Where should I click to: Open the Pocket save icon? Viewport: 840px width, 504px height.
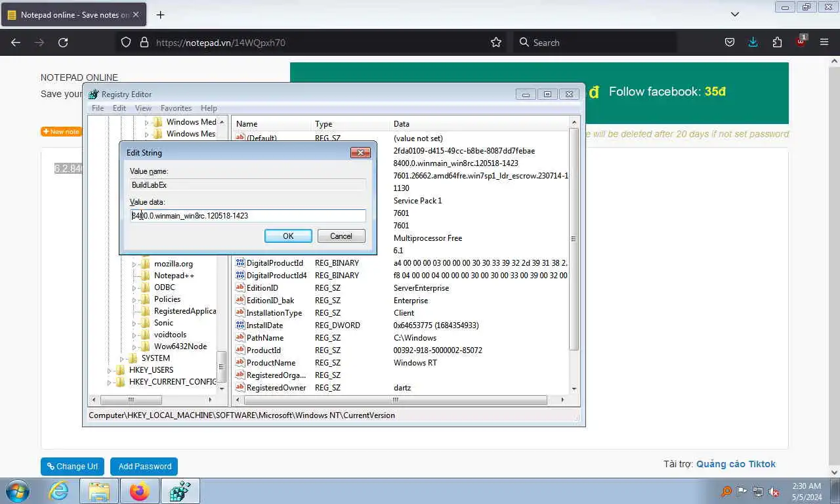(x=729, y=42)
